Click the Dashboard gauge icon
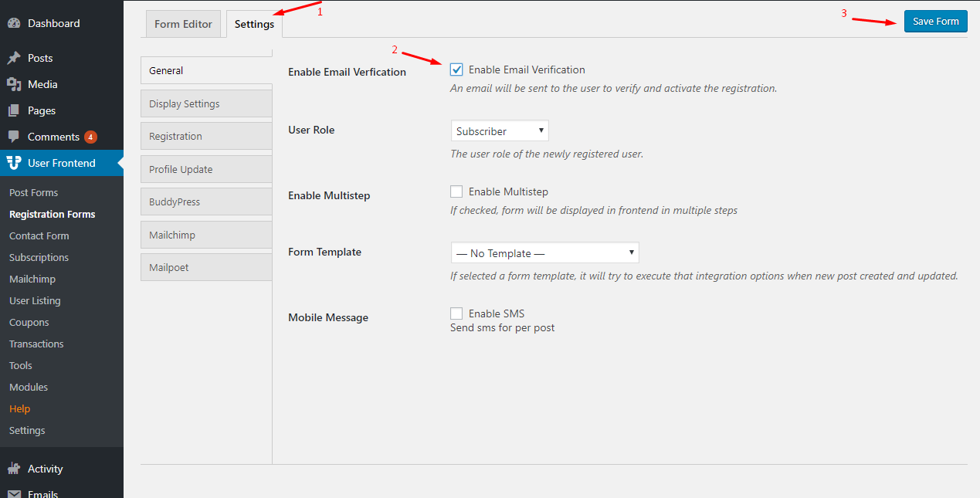Image resolution: width=980 pixels, height=498 pixels. pos(14,23)
